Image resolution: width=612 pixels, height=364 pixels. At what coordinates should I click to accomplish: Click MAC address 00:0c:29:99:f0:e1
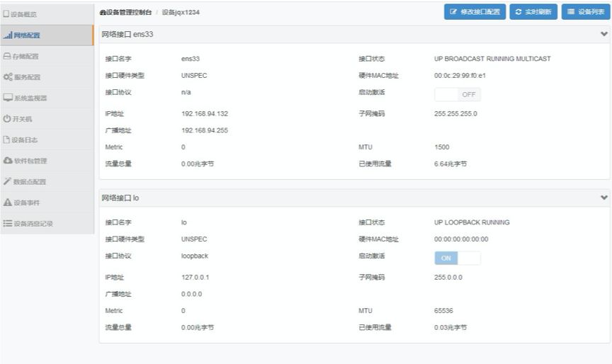pyautogui.click(x=460, y=75)
